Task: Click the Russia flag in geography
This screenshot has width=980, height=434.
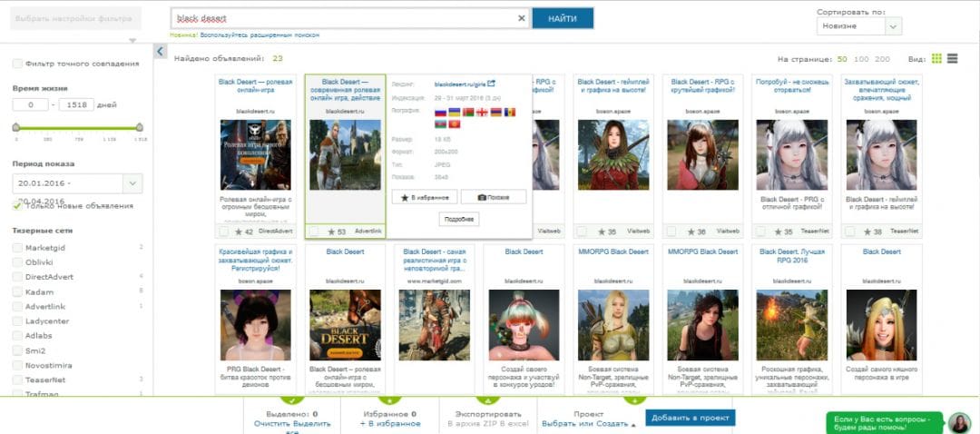Action: pos(440,112)
